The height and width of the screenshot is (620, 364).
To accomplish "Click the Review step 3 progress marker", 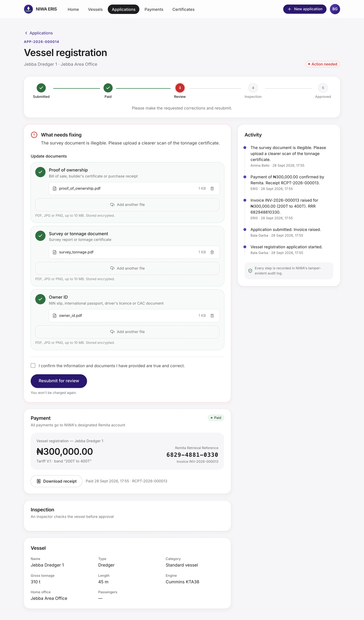I will (x=180, y=88).
